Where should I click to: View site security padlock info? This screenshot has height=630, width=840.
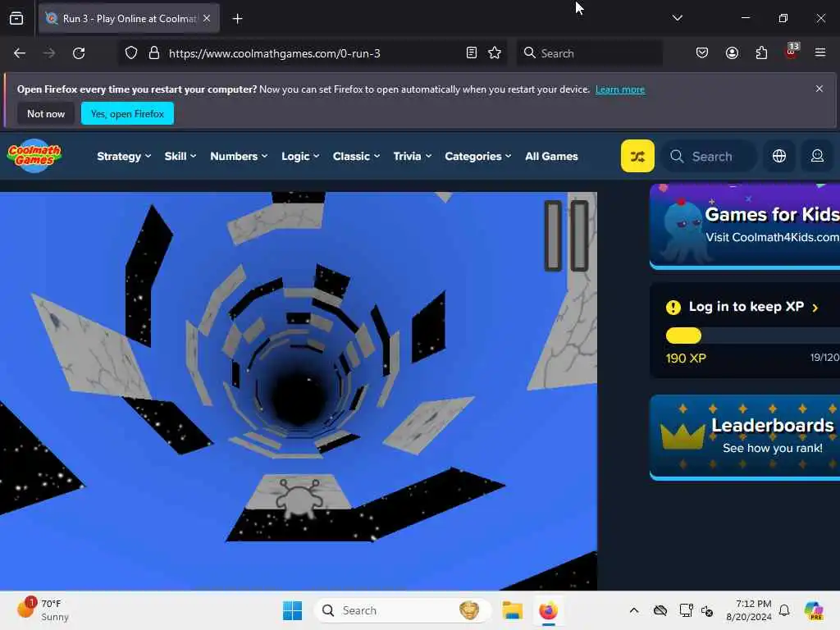pyautogui.click(x=153, y=53)
